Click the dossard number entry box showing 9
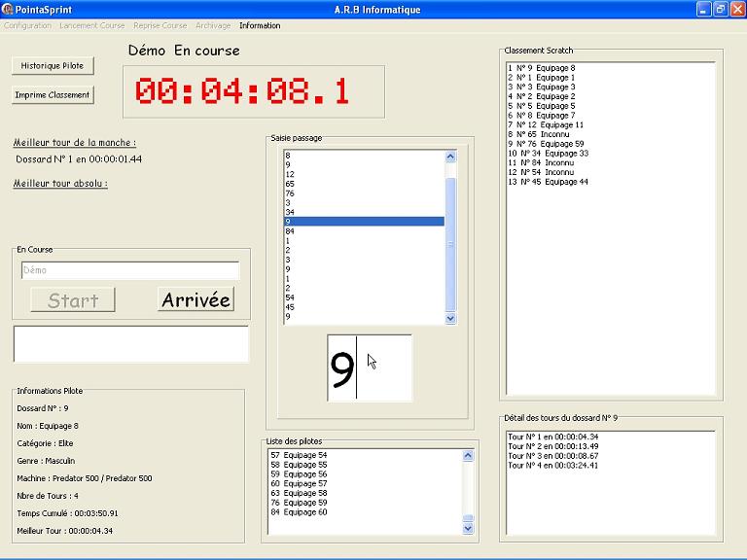 point(370,367)
